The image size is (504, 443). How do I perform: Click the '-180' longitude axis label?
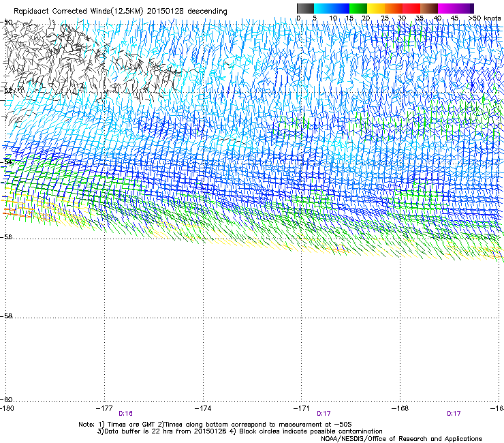coord(7,408)
